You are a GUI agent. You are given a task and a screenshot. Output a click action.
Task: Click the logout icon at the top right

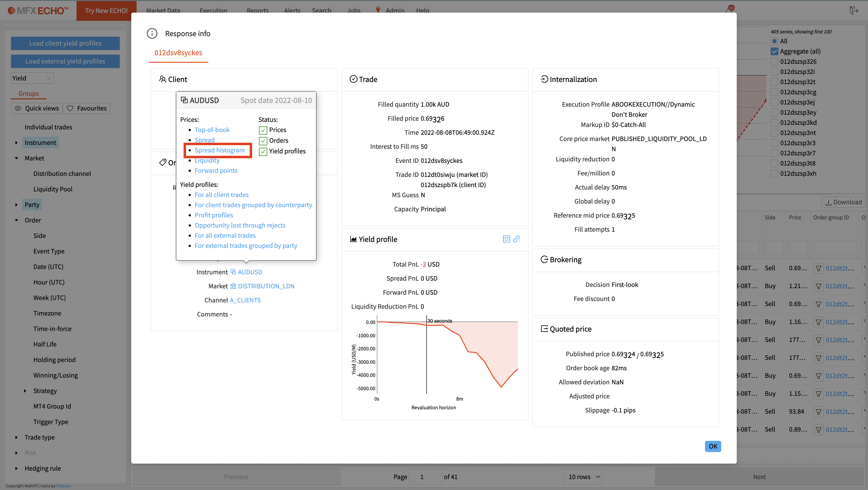(x=853, y=10)
